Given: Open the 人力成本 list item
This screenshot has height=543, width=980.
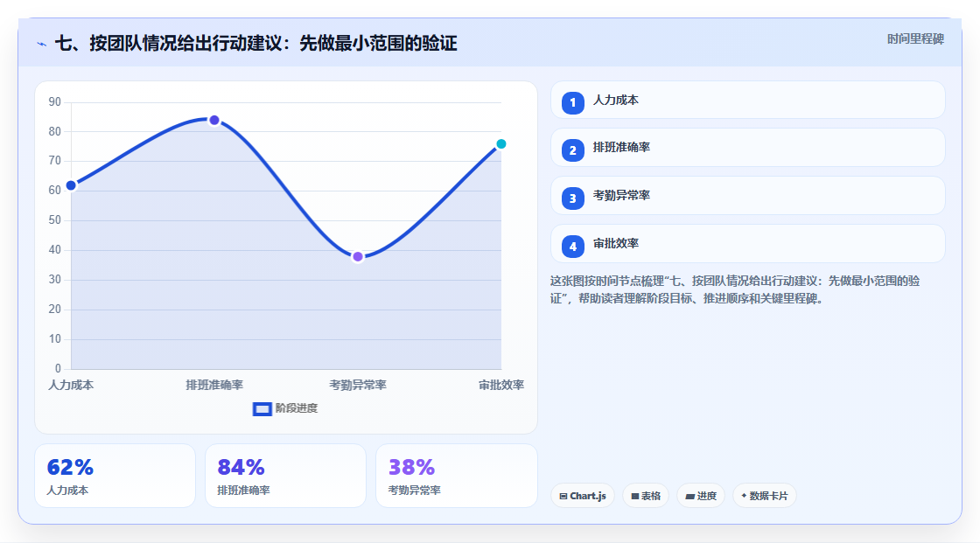Looking at the screenshot, I should coord(747,100).
